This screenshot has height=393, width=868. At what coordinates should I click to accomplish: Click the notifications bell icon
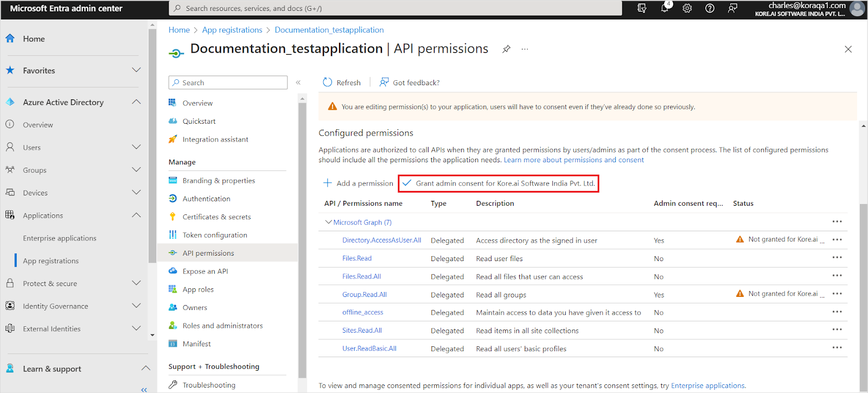[665, 8]
